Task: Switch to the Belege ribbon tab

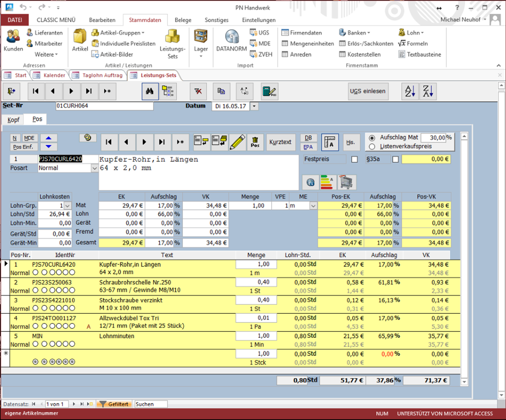Action: [x=183, y=20]
